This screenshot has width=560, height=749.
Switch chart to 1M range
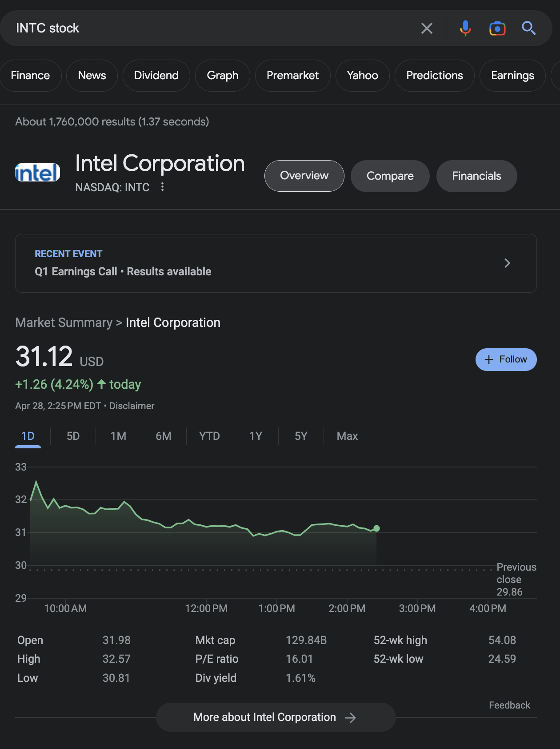pyautogui.click(x=118, y=436)
